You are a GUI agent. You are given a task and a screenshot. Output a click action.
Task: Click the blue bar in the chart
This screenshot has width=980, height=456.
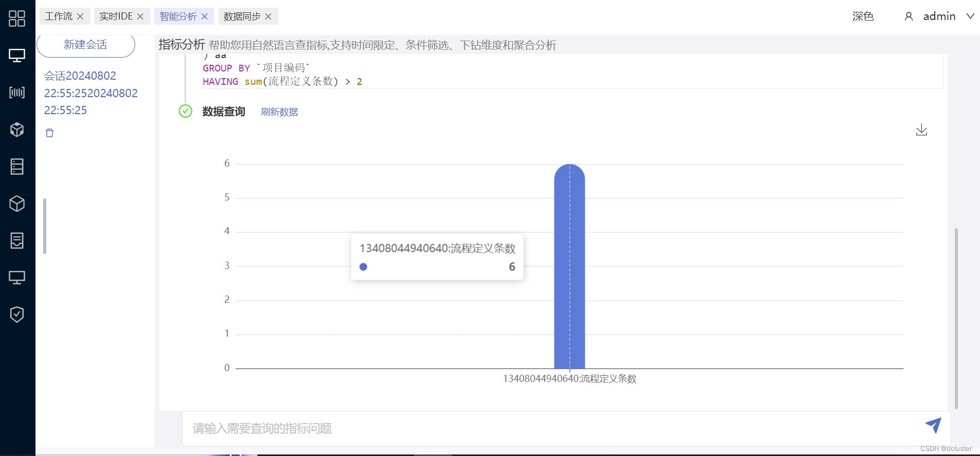569,266
